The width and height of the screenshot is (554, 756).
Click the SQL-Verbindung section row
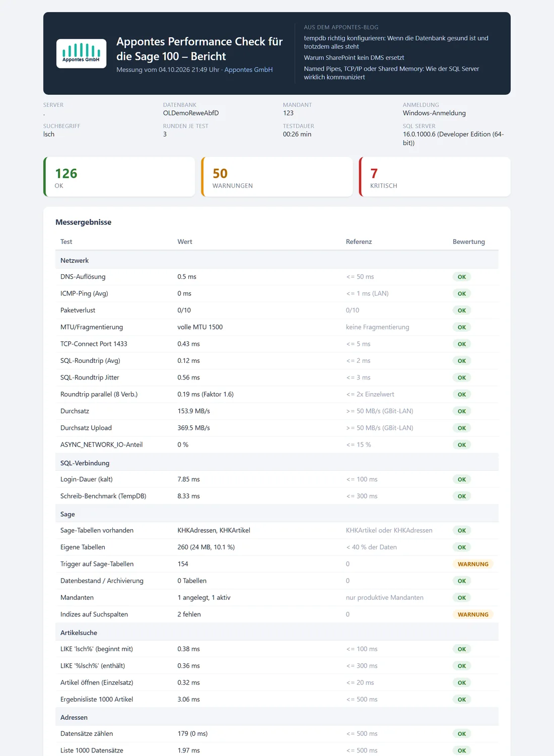pos(277,463)
